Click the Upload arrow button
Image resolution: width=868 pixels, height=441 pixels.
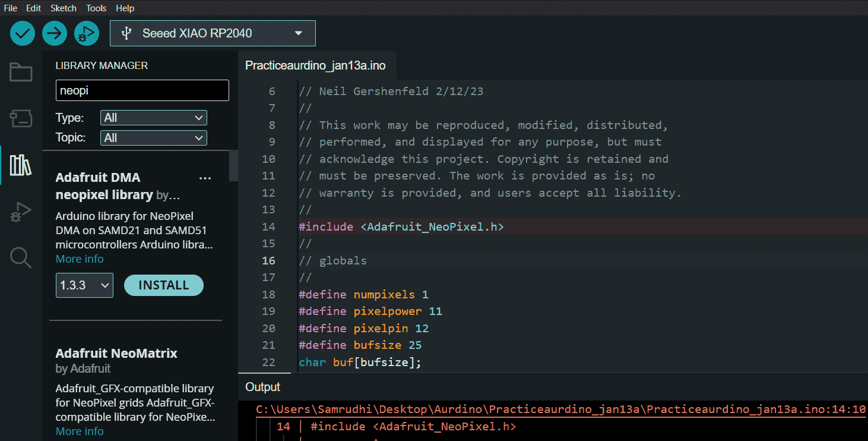click(x=55, y=33)
